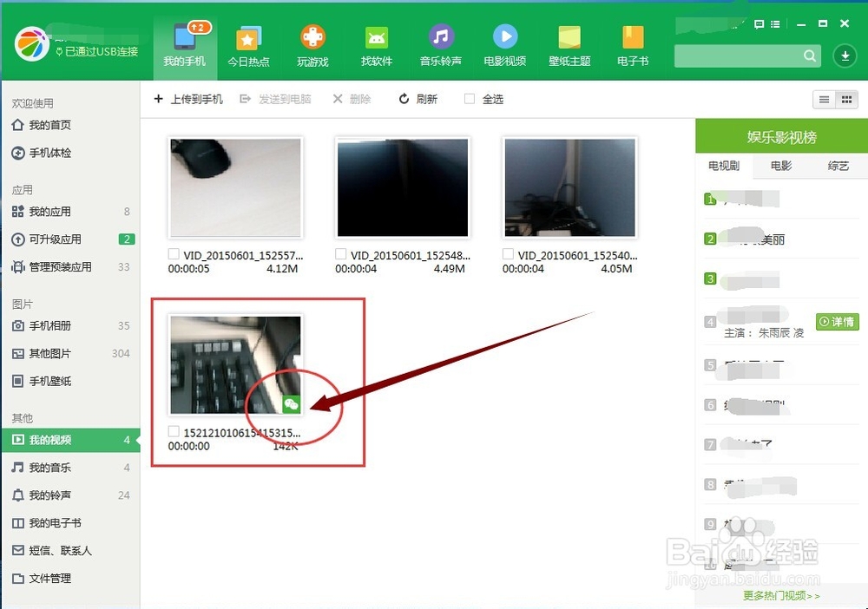868x609 pixels.
Task: Select 手机相册 from the left panel
Action: click(52, 325)
